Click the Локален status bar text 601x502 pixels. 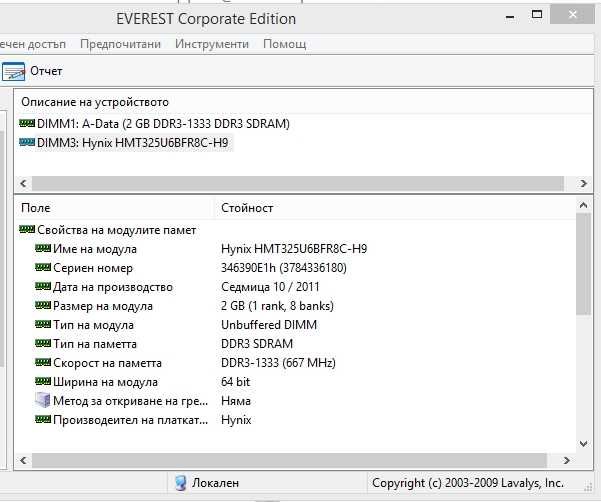pyautogui.click(x=215, y=483)
